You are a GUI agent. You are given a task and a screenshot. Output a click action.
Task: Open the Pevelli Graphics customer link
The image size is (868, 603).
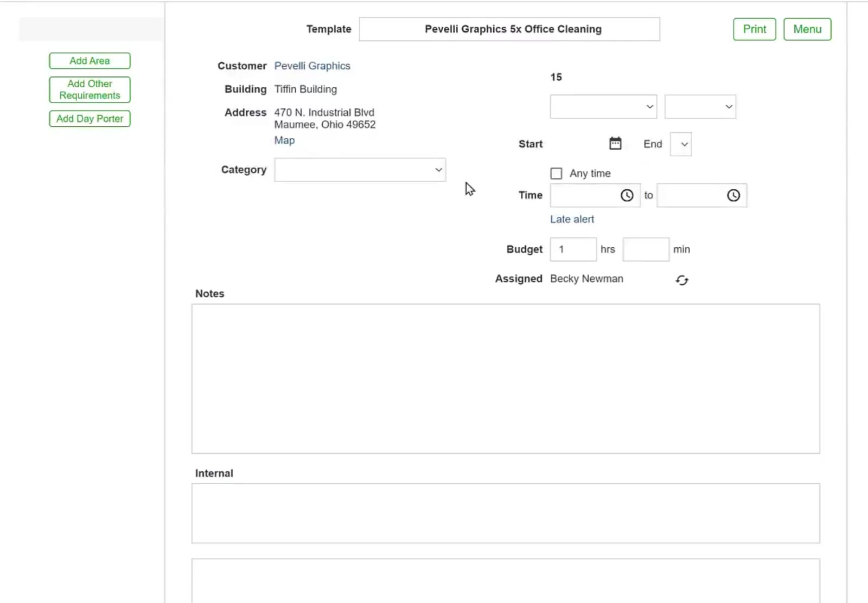[x=312, y=66]
